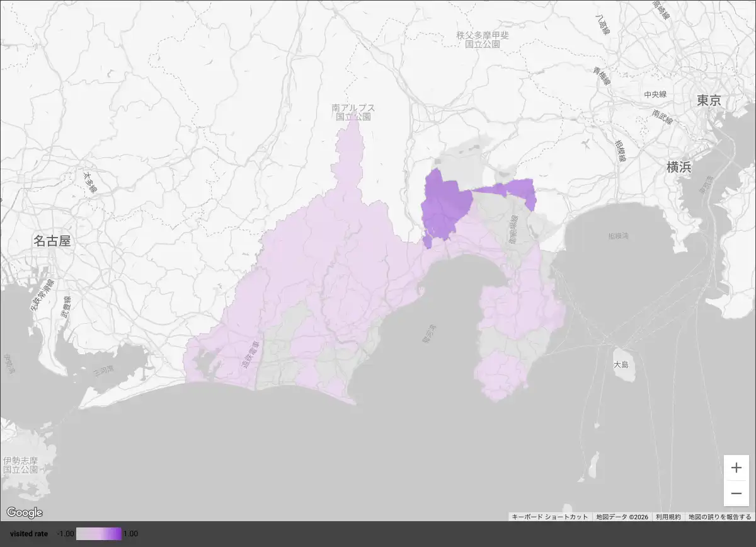This screenshot has width=756, height=547.
Task: Click the 地図データ ©2026 attribution
Action: point(622,517)
